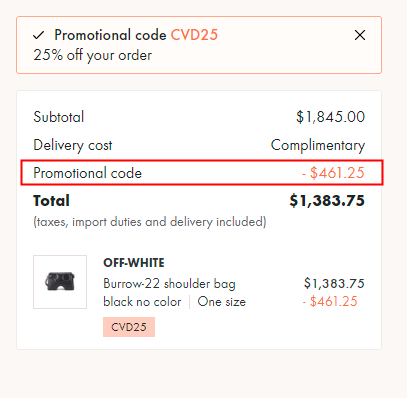This screenshot has height=398, width=407.
Task: Click the Promotional code row label
Action: pos(88,173)
